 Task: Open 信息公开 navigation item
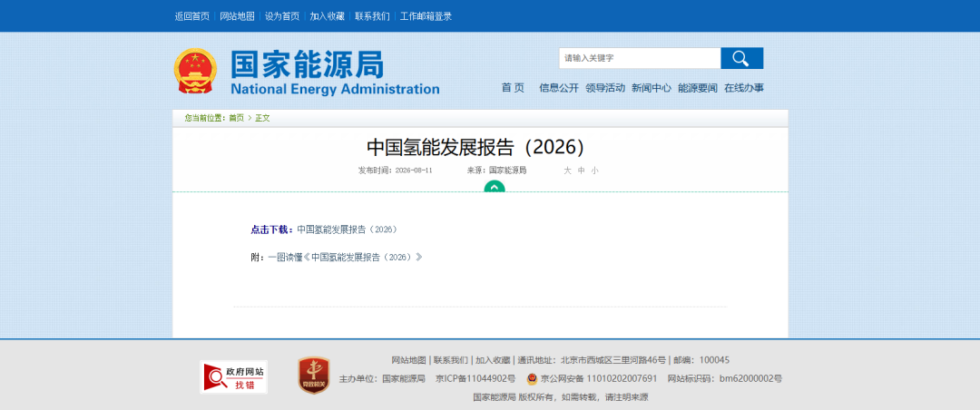[559, 88]
